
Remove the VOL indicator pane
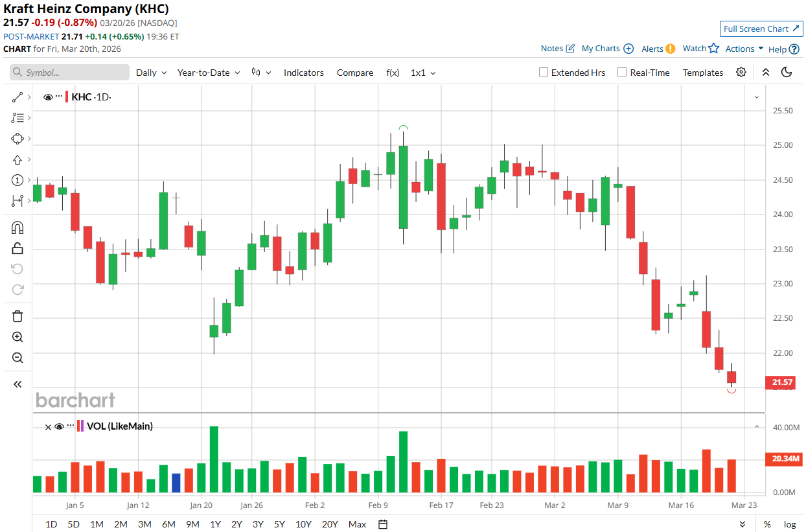point(48,426)
